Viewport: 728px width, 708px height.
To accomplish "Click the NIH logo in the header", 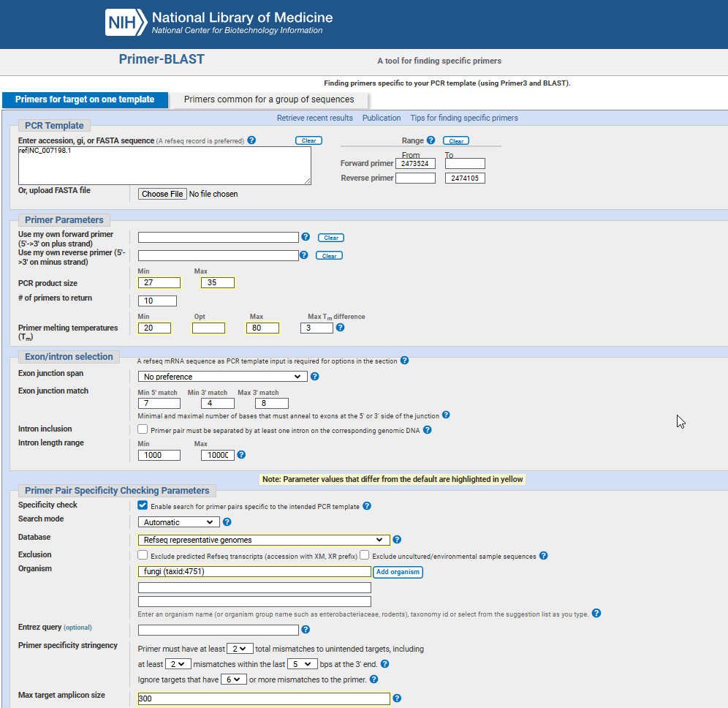I will pos(126,22).
